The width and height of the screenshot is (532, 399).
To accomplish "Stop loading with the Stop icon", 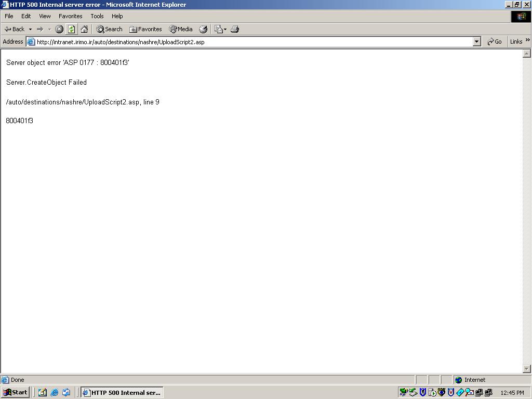I will click(x=59, y=29).
